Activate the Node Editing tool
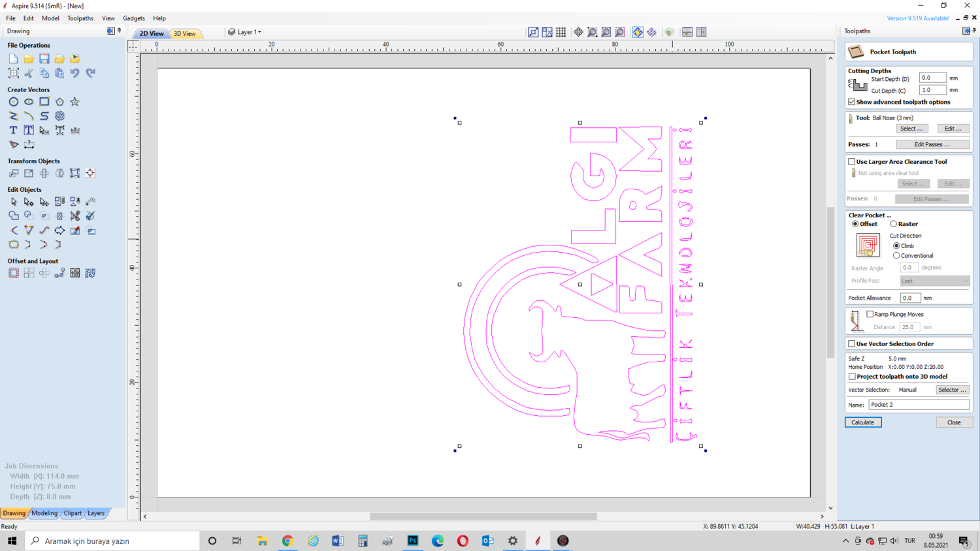This screenshot has height=551, width=980. click(x=29, y=202)
